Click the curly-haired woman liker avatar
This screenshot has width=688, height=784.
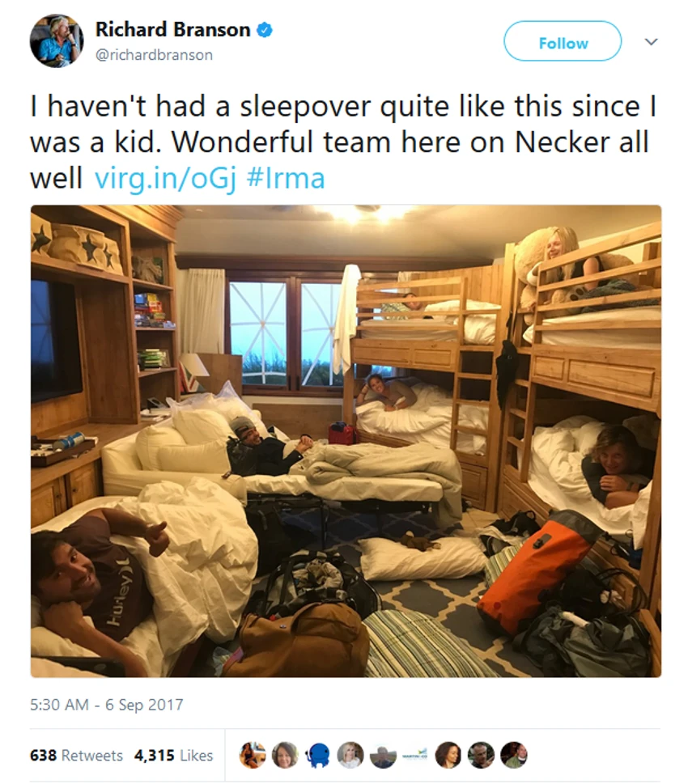click(448, 755)
